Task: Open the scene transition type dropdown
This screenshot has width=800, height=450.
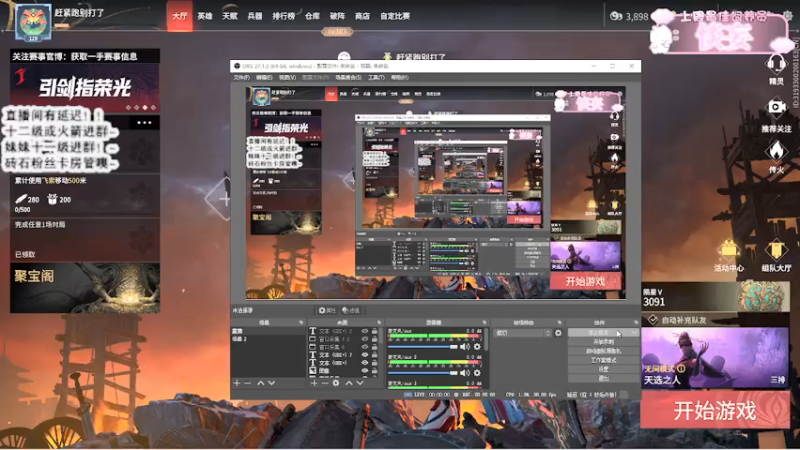Action: (x=523, y=333)
